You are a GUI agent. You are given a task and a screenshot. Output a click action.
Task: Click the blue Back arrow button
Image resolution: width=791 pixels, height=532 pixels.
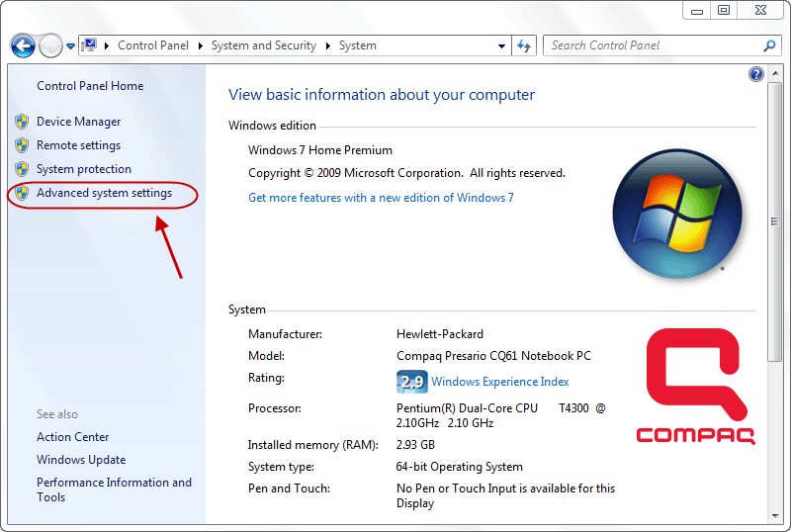tap(23, 45)
